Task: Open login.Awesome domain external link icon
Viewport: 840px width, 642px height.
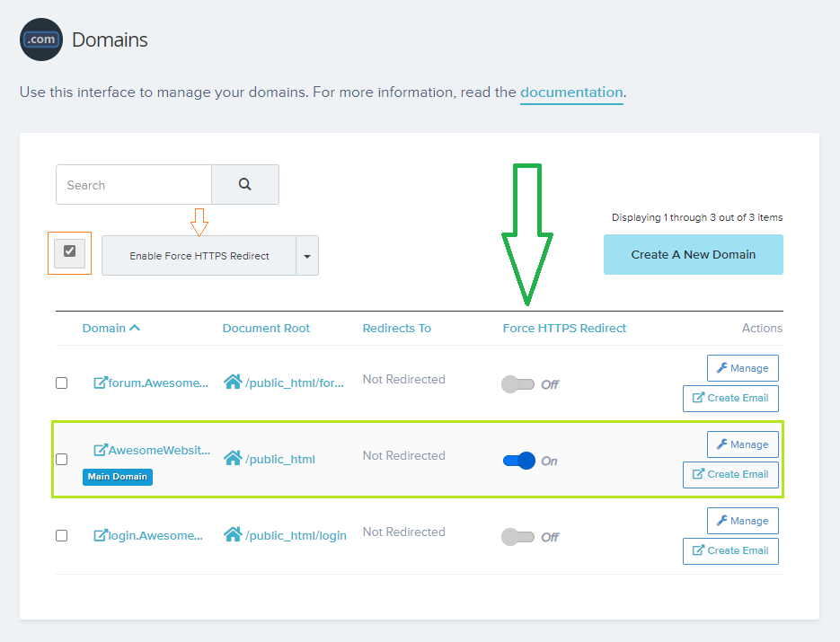Action: [x=101, y=535]
